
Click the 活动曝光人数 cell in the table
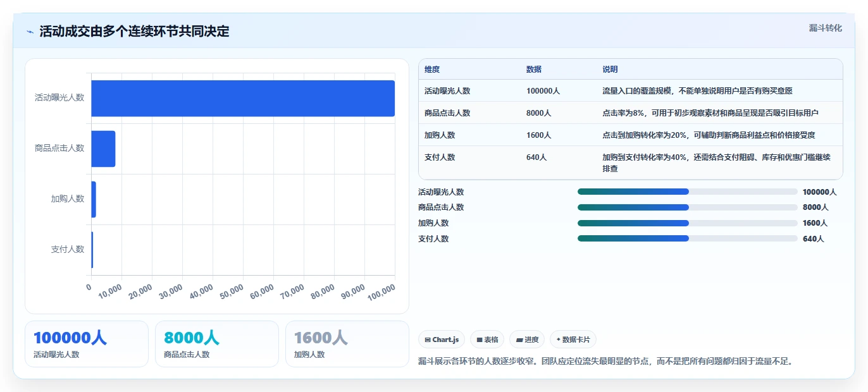tap(447, 90)
